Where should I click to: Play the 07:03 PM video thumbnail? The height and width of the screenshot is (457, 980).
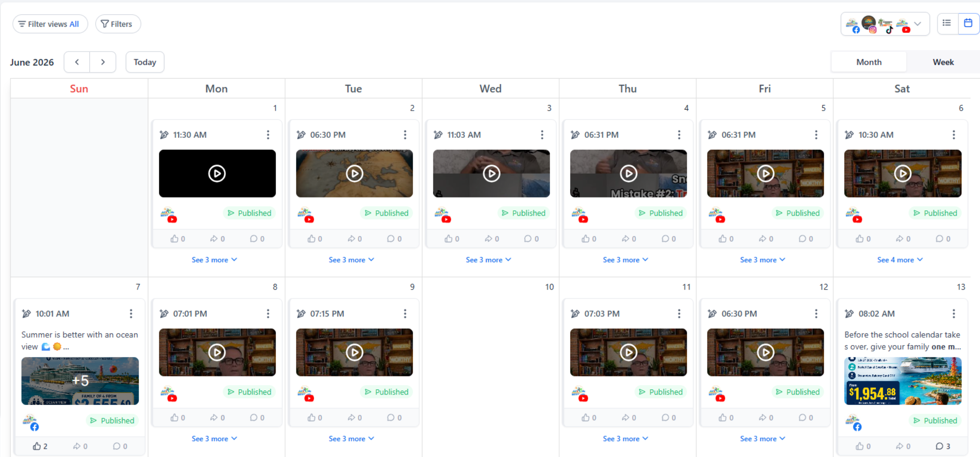pyautogui.click(x=628, y=353)
